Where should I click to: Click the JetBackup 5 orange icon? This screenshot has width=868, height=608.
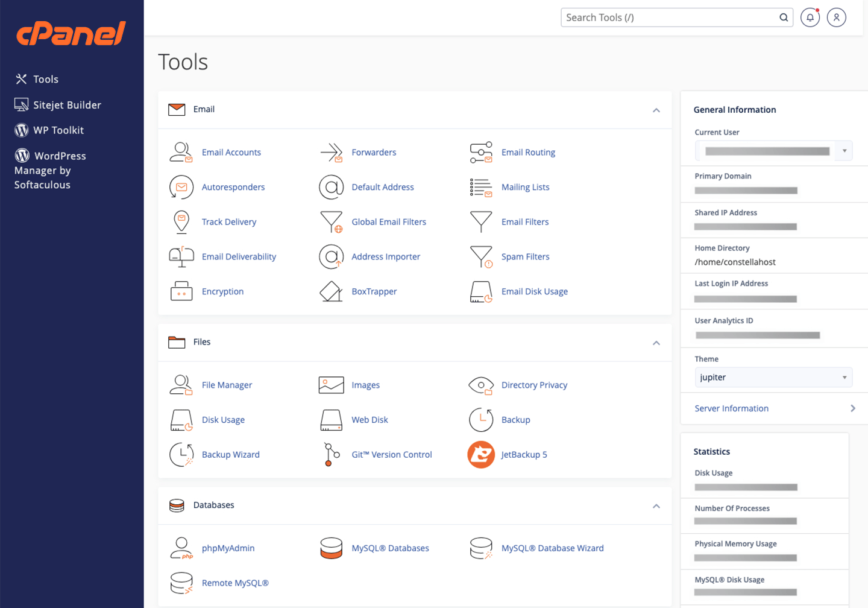coord(481,455)
